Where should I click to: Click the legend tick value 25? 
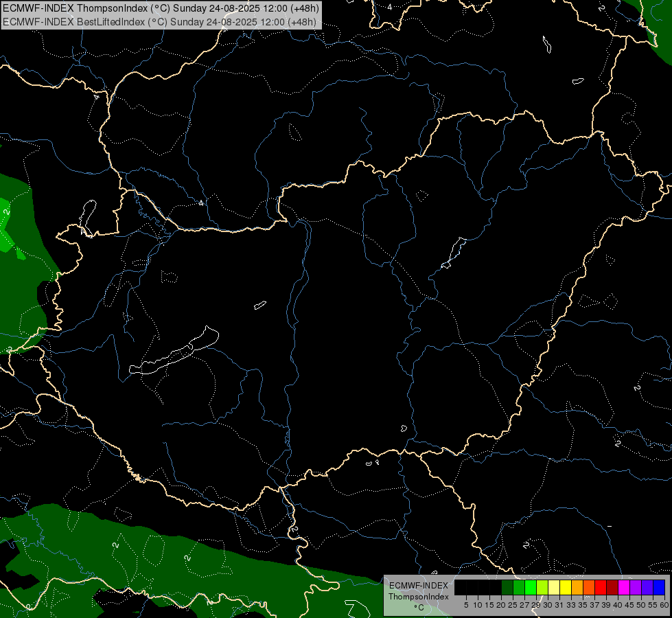click(513, 605)
